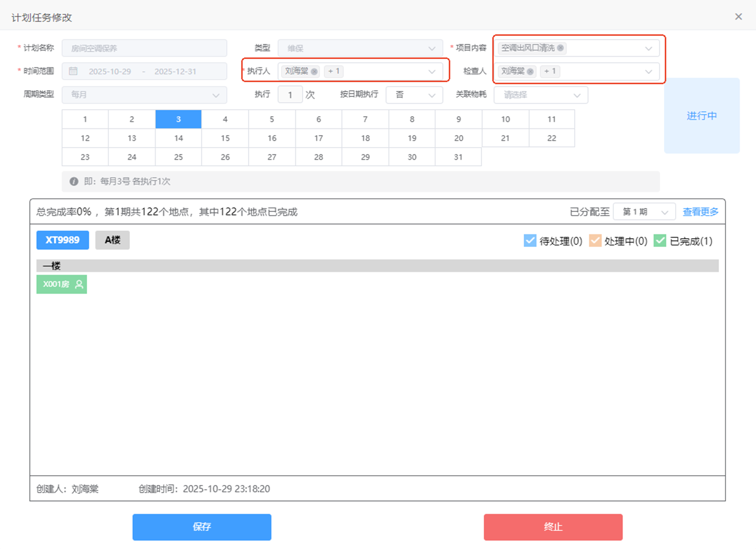Click the calendar icon in 时间范围

(73, 71)
